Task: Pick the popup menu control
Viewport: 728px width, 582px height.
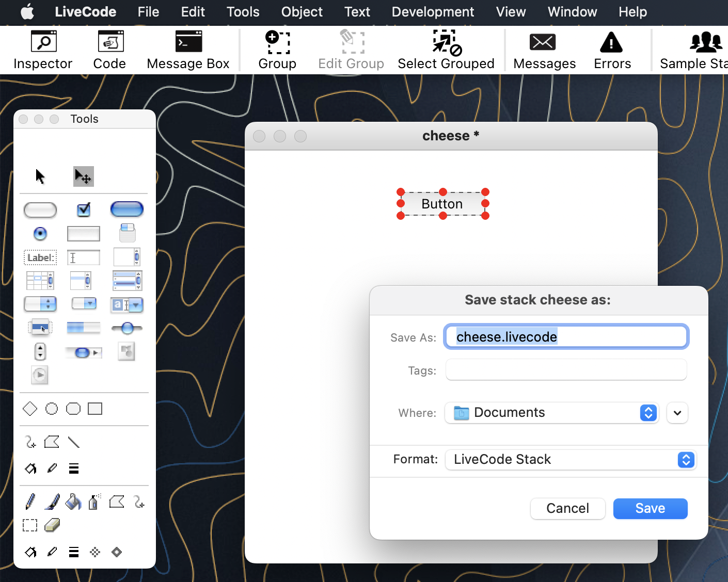Action: point(40,327)
